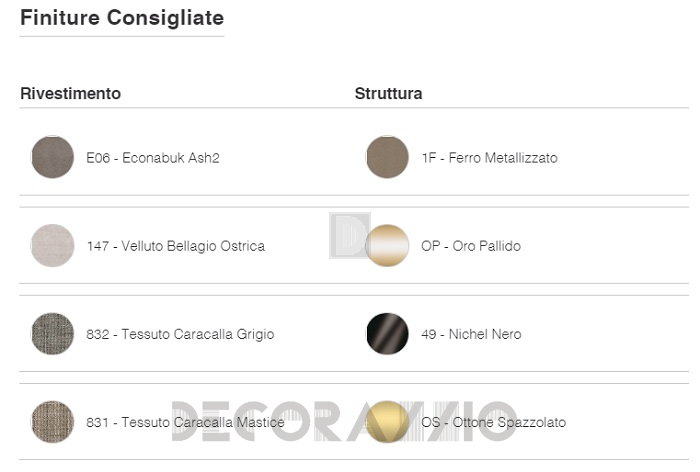
Task: Click the '49 - Nichel Nero' label
Action: (471, 334)
